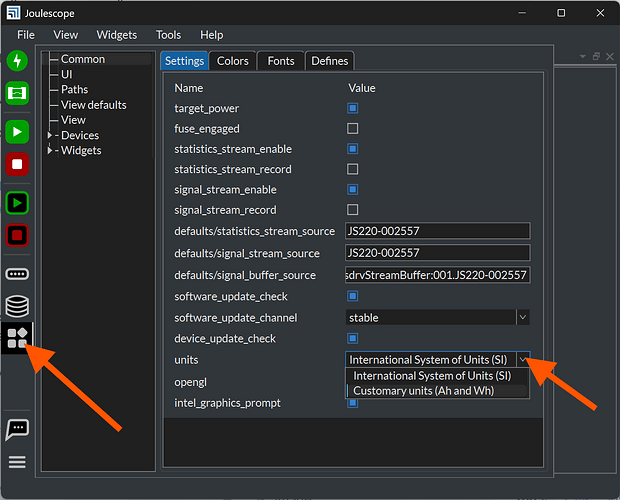Click the software_update_channel label
620x500 pixels.
236,318
